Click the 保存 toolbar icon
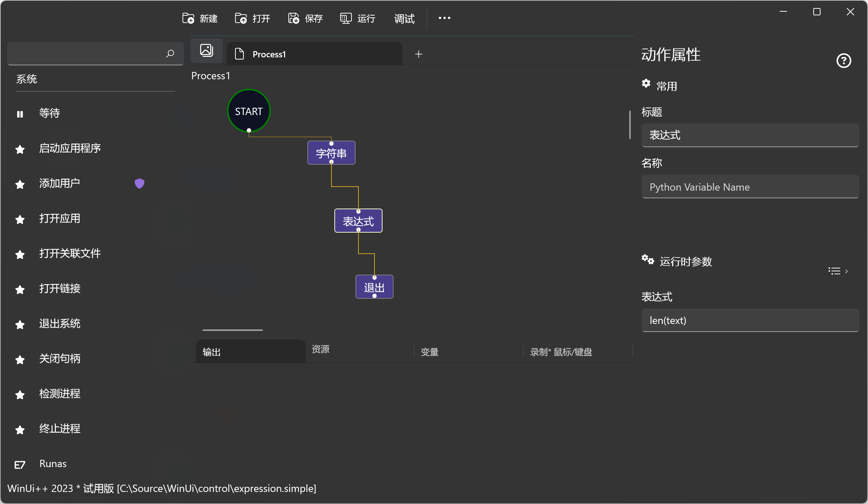The height and width of the screenshot is (504, 868). pos(293,18)
